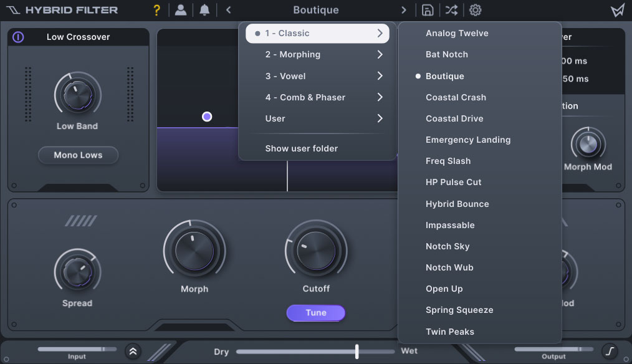The image size is (632, 364).
Task: Open the user account icon
Action: [x=181, y=10]
